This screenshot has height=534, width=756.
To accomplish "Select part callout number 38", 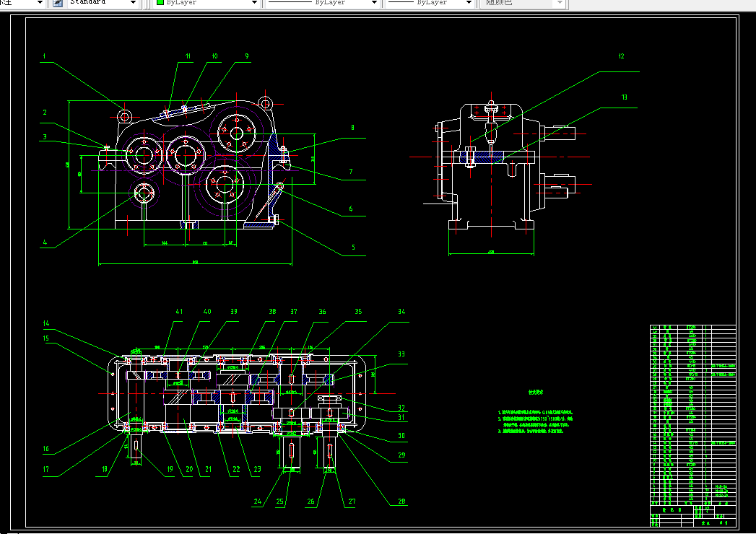I will click(x=272, y=312).
